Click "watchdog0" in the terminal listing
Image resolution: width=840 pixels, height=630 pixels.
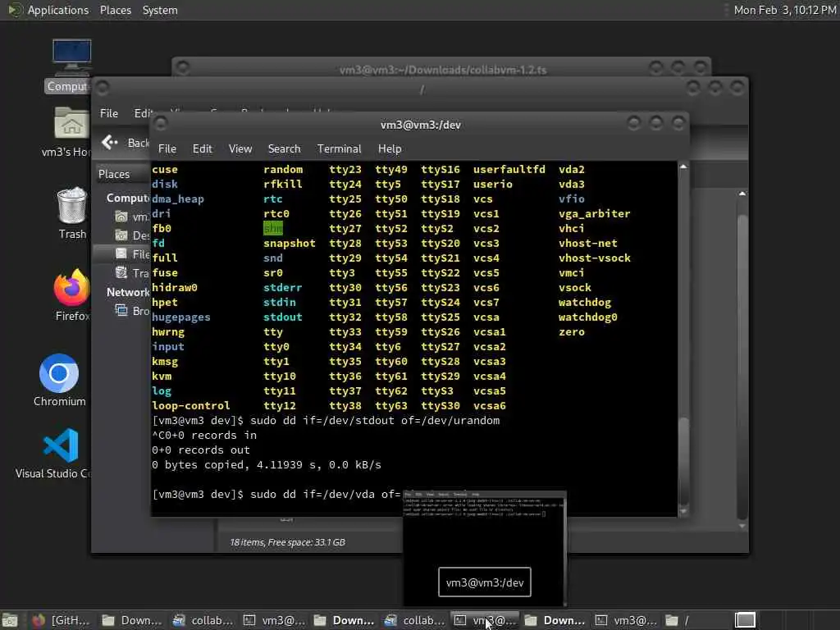(587, 317)
